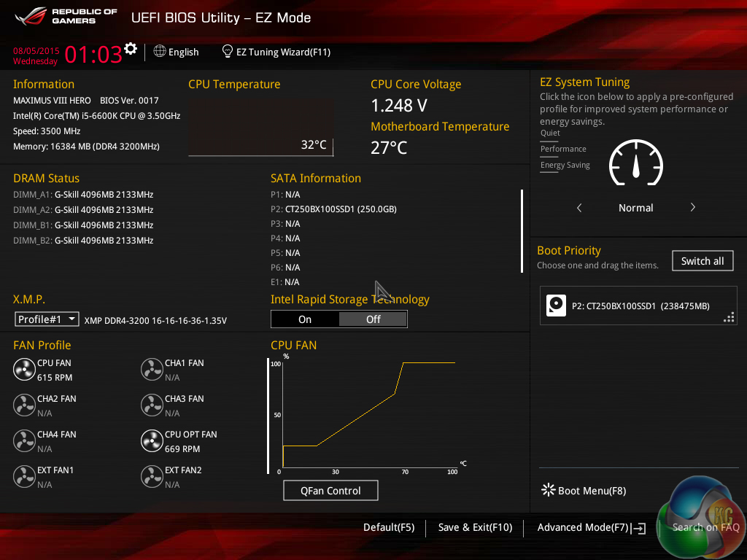Click the drag handle dots on the boot device
The height and width of the screenshot is (560, 747).
pos(729,318)
